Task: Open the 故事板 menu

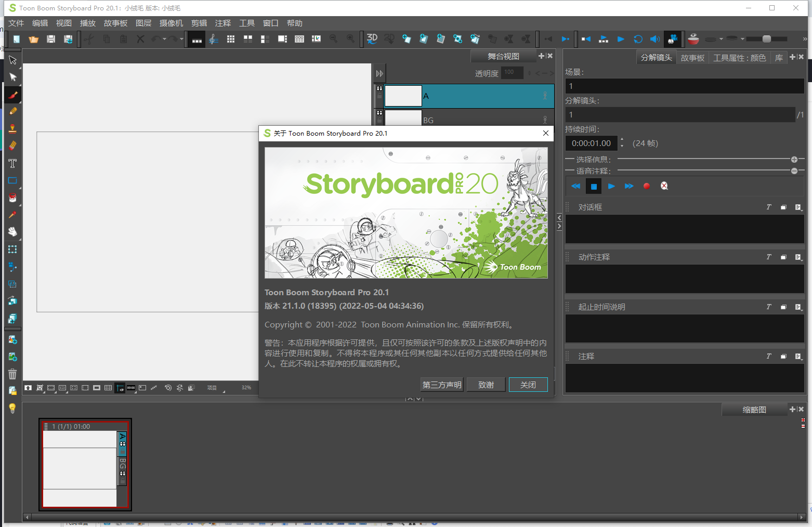Action: click(115, 23)
